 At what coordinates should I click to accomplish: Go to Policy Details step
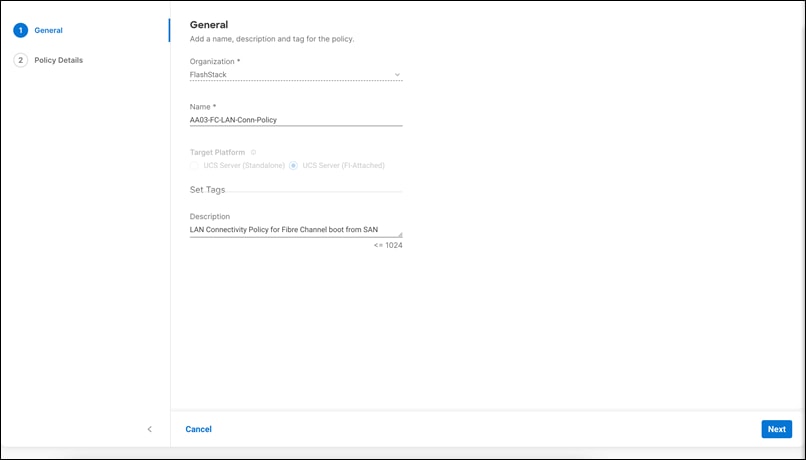(59, 60)
